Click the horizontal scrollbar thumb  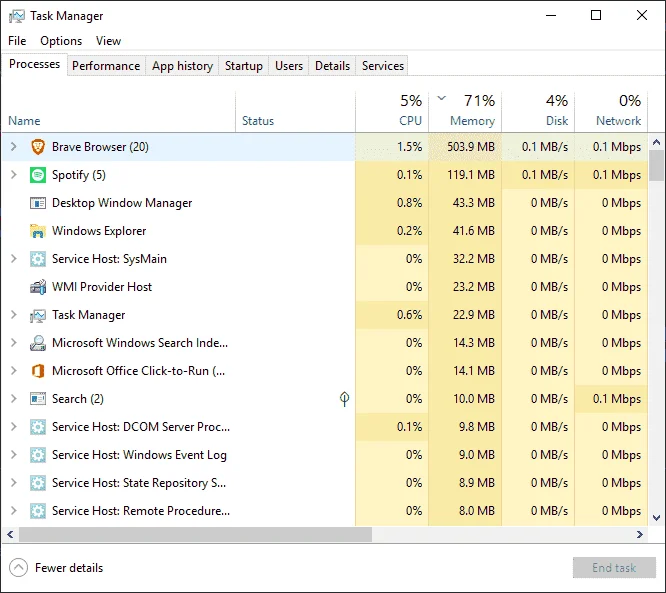click(x=195, y=534)
